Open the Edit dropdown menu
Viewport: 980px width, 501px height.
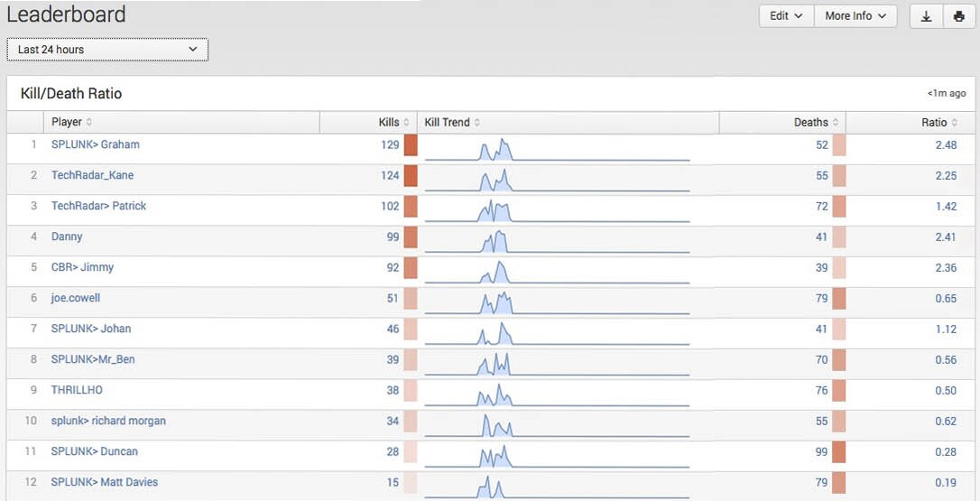[786, 16]
